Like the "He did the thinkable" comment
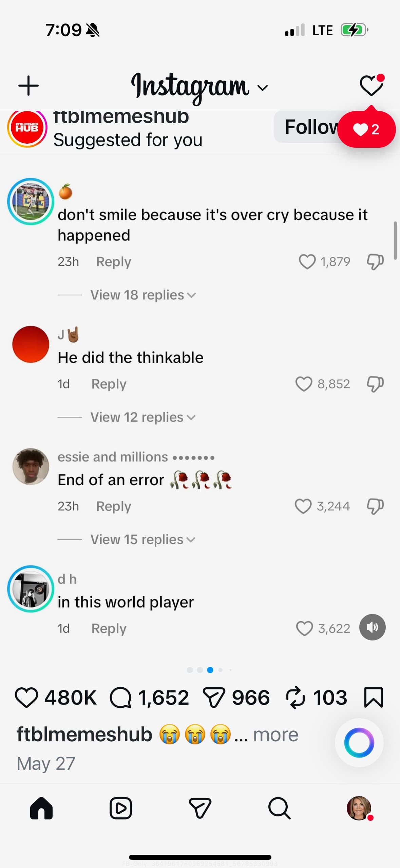 [304, 384]
